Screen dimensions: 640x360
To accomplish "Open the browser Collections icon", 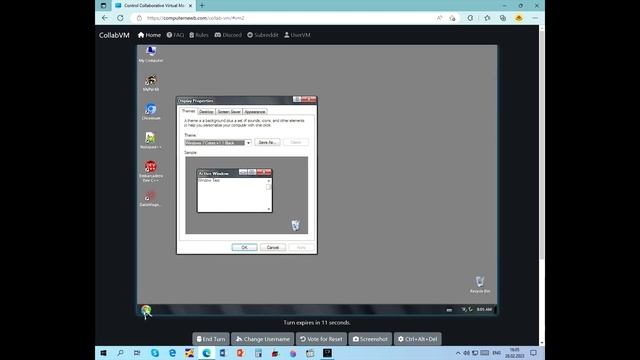I will (x=503, y=18).
